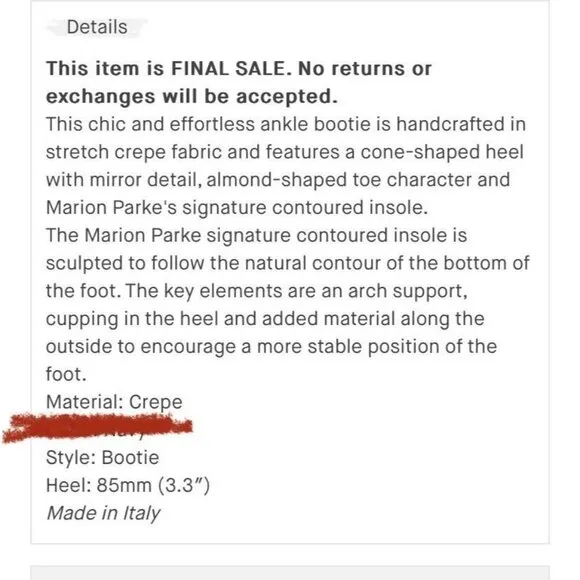Click the red scribbled-out redacted line
580x580 pixels.
click(97, 428)
